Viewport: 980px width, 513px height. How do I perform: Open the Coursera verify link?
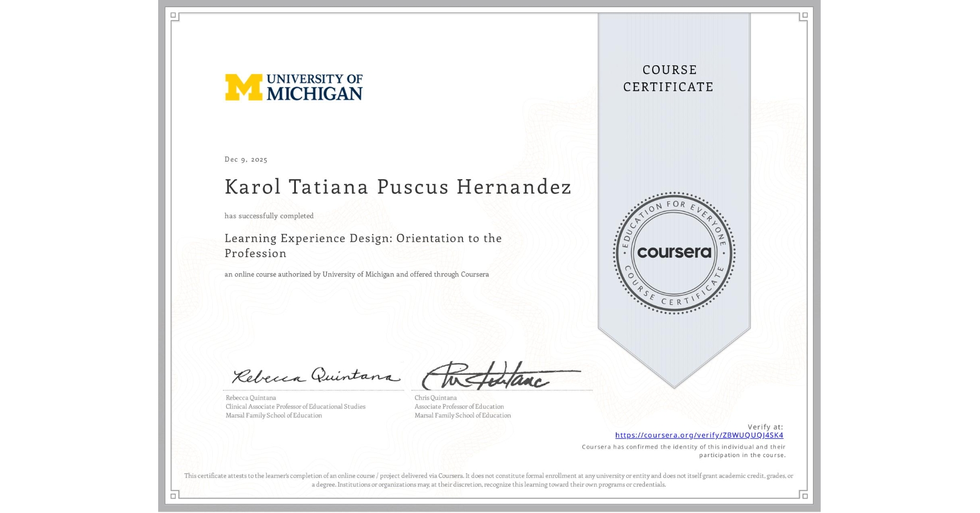(699, 435)
